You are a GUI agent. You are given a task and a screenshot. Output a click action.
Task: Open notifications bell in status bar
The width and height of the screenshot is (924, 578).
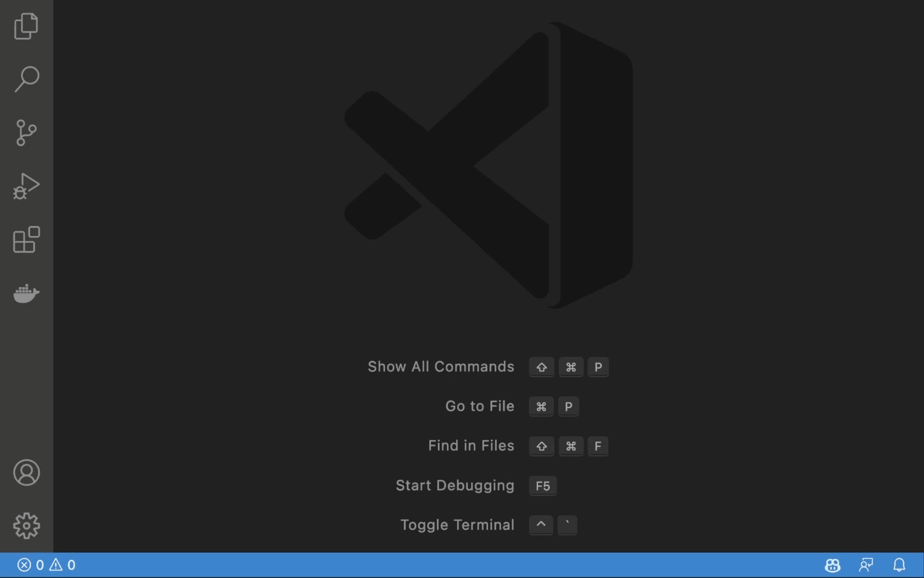coord(899,565)
